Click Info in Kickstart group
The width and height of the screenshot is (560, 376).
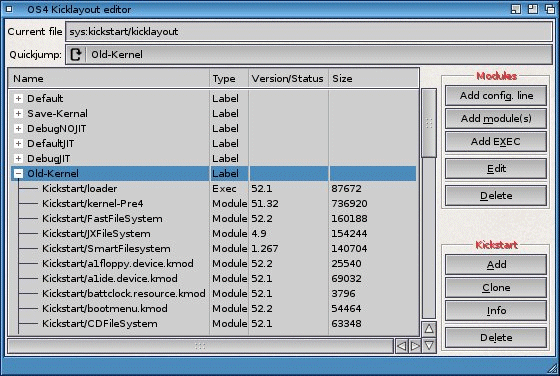click(496, 311)
